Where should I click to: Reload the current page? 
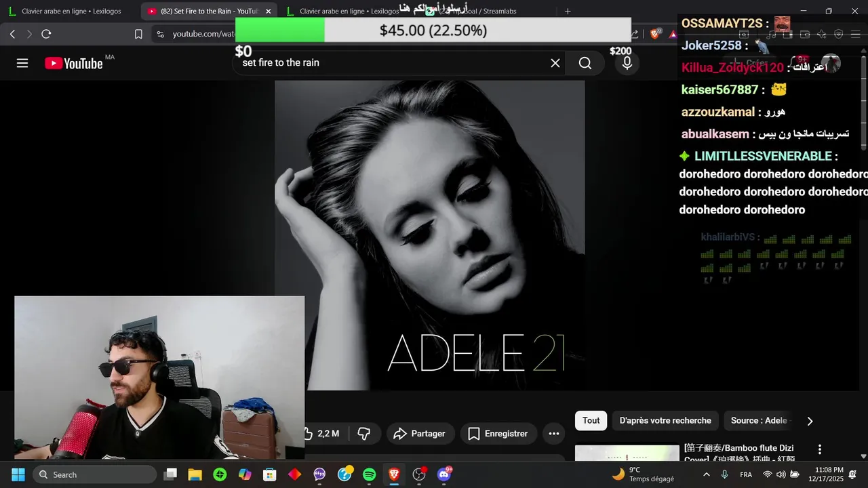pos(46,34)
